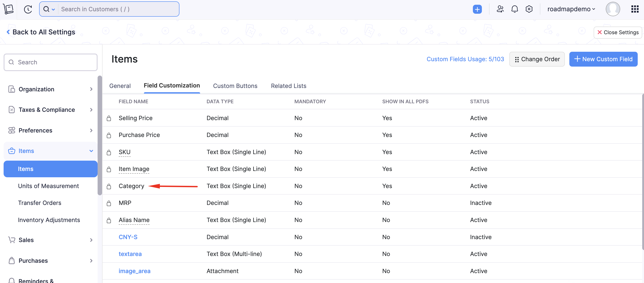Click lock icon beside Category field
The width and height of the screenshot is (644, 283).
[109, 186]
